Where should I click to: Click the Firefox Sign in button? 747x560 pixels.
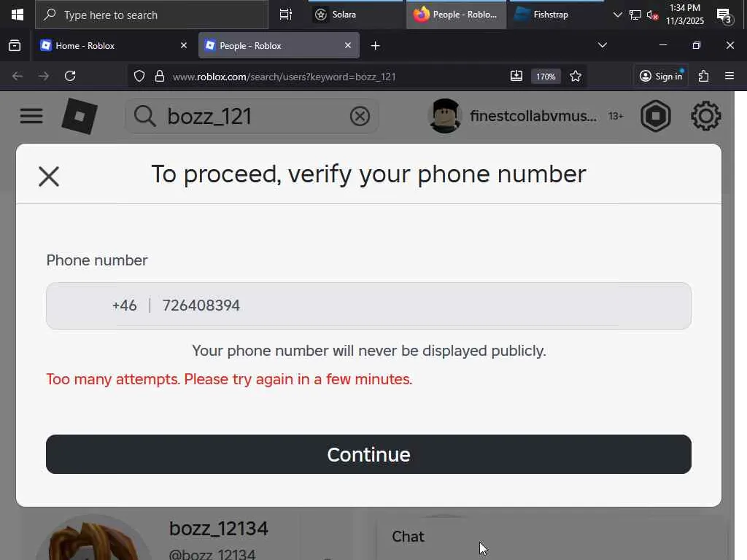coord(661,76)
